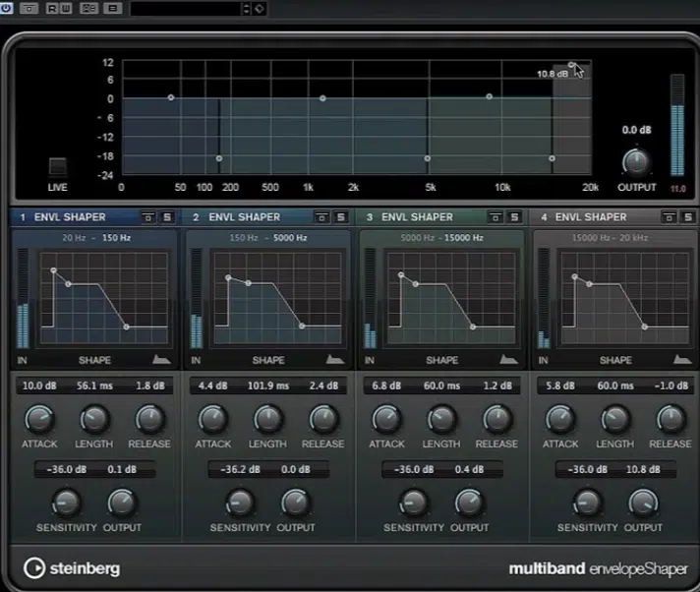Click band 2 sensitivity value -36.2 dB
Screen dimensions: 700x592
click(x=240, y=470)
